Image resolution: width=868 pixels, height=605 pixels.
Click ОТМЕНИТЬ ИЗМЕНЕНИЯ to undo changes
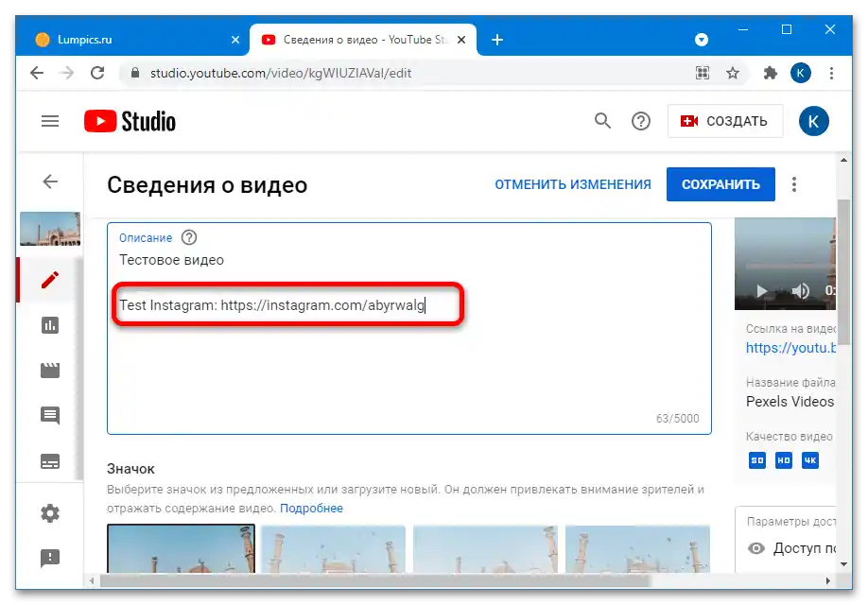coord(573,184)
